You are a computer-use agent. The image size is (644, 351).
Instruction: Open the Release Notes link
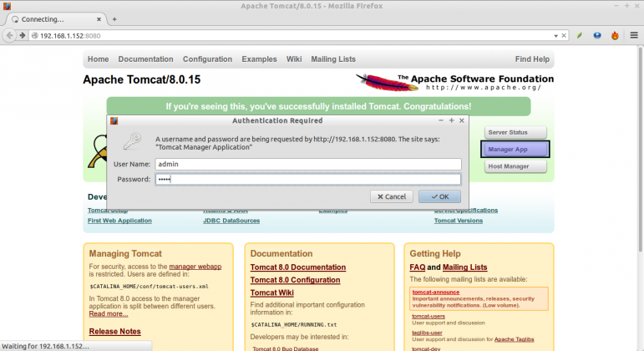point(115,331)
